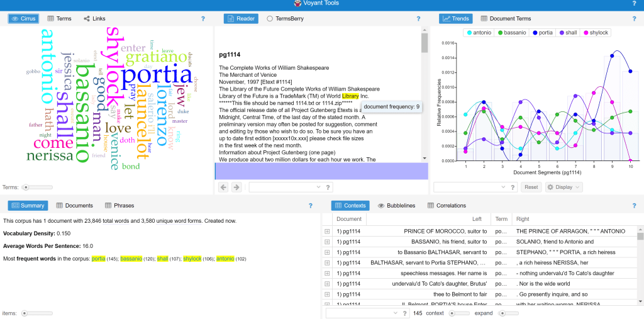Switch to the Links tab

94,18
